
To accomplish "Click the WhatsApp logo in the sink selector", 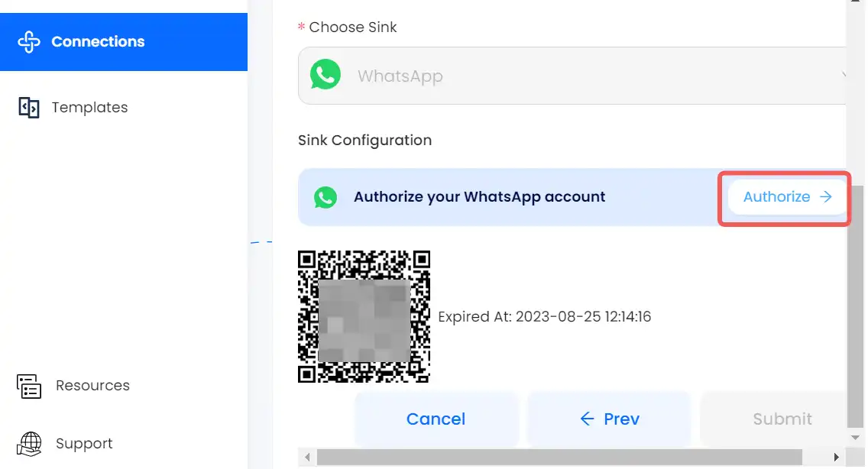I will pos(325,75).
